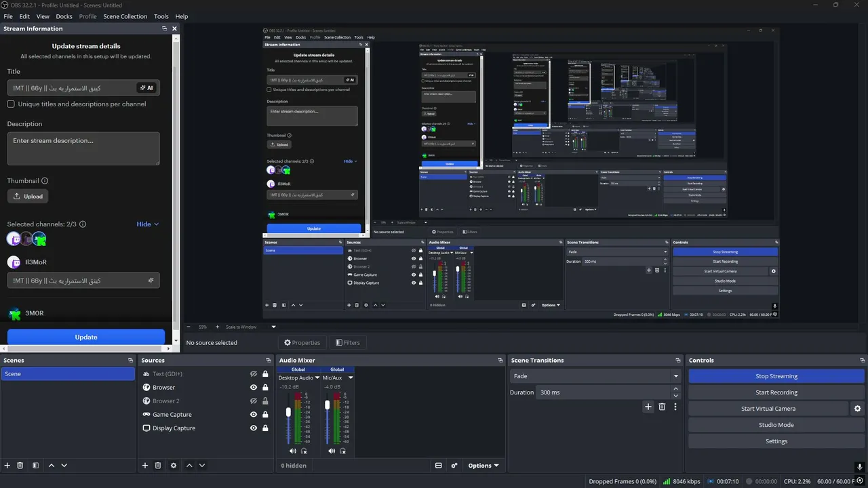The image size is (868, 488).
Task: Click Start Virtual Camera button
Action: click(768, 409)
